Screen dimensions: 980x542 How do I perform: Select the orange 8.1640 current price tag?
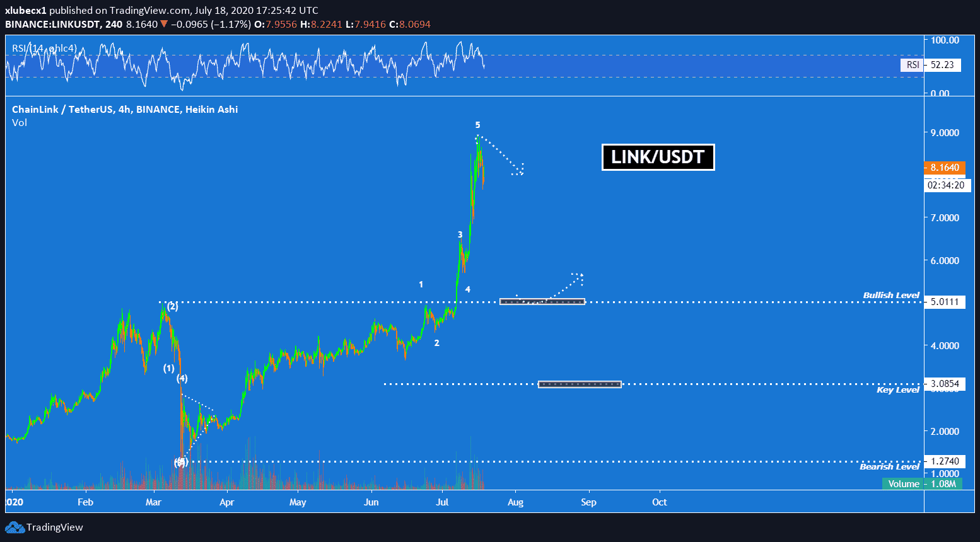pos(944,167)
